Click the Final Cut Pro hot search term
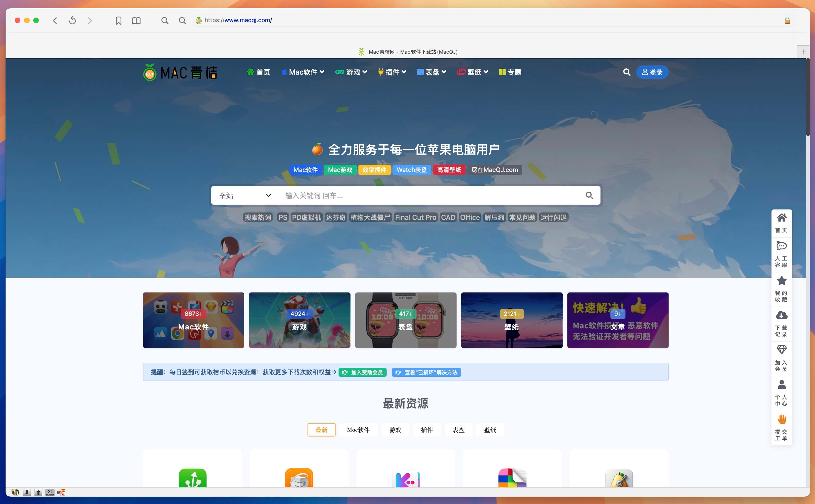This screenshot has width=815, height=504. tap(416, 217)
